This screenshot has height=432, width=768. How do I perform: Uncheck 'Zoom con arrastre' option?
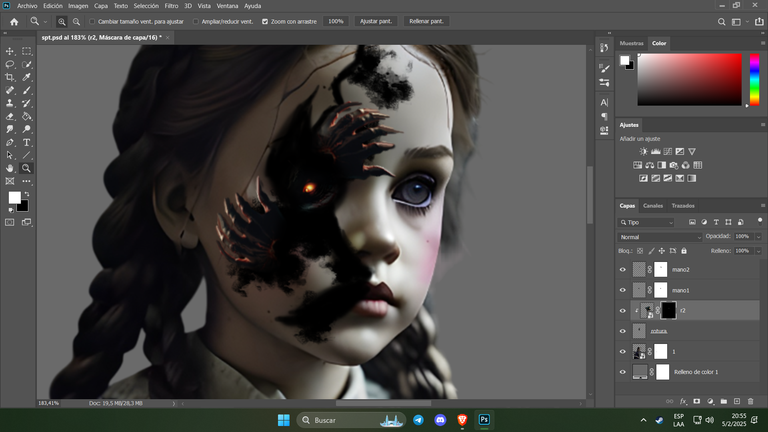click(265, 22)
